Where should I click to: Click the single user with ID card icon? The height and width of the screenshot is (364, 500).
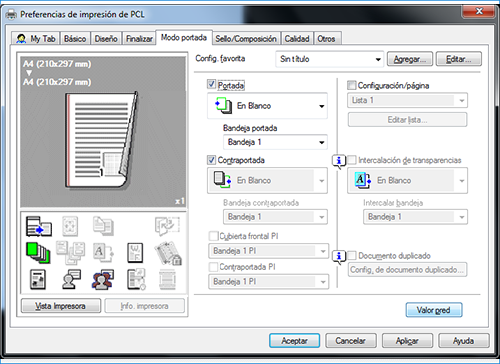point(71,279)
